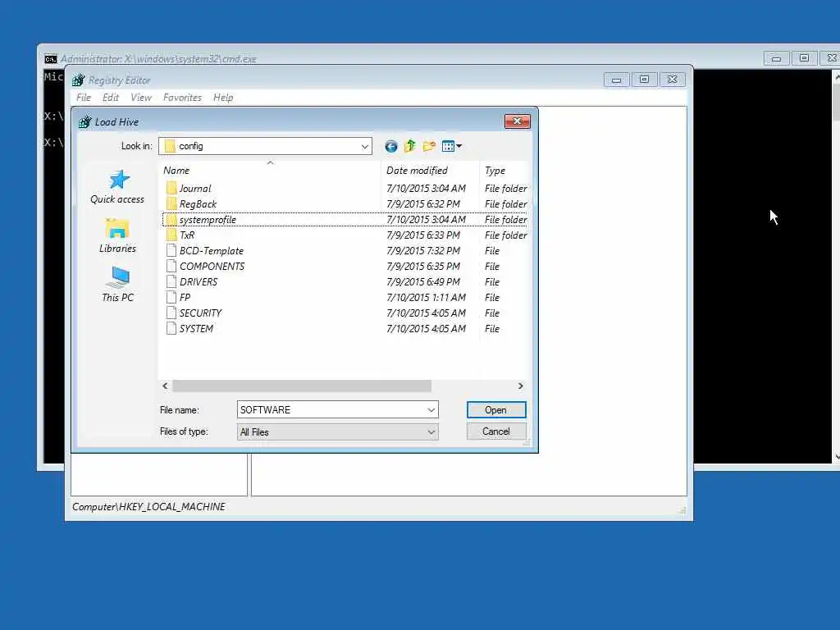This screenshot has height=630, width=840.
Task: Click the Load Hive dialog title icon
Action: 84,122
